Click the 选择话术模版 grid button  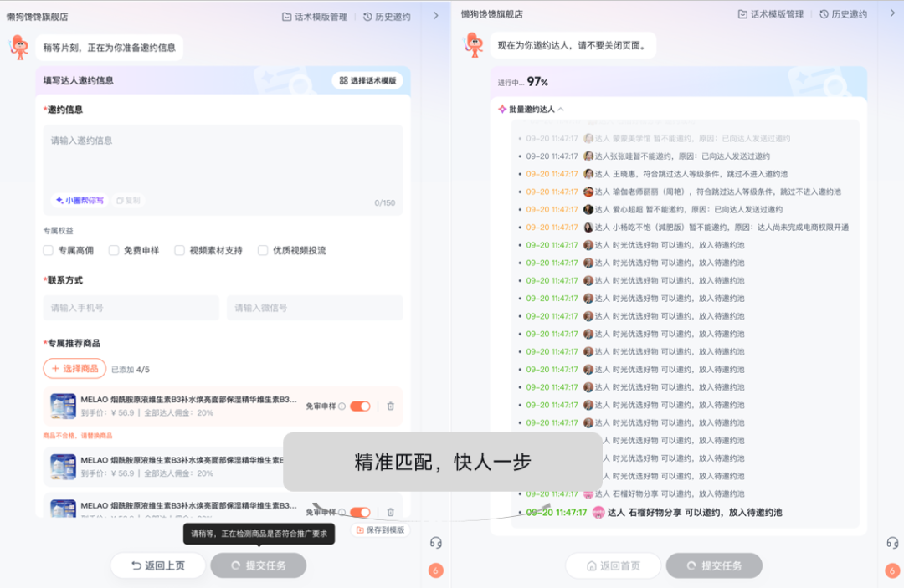[x=367, y=80]
